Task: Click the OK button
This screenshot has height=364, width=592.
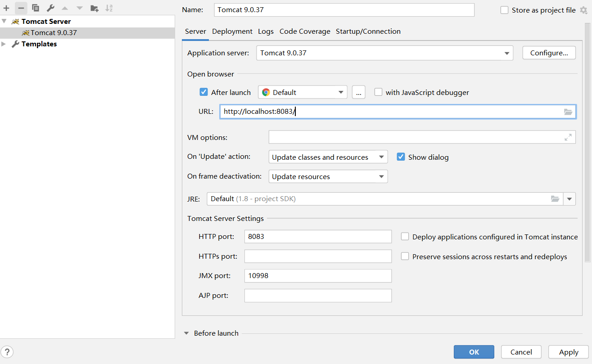Action: [x=474, y=352]
